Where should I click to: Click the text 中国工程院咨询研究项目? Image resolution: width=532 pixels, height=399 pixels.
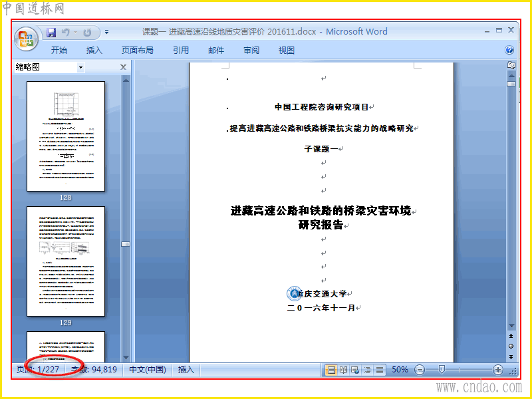click(x=322, y=107)
